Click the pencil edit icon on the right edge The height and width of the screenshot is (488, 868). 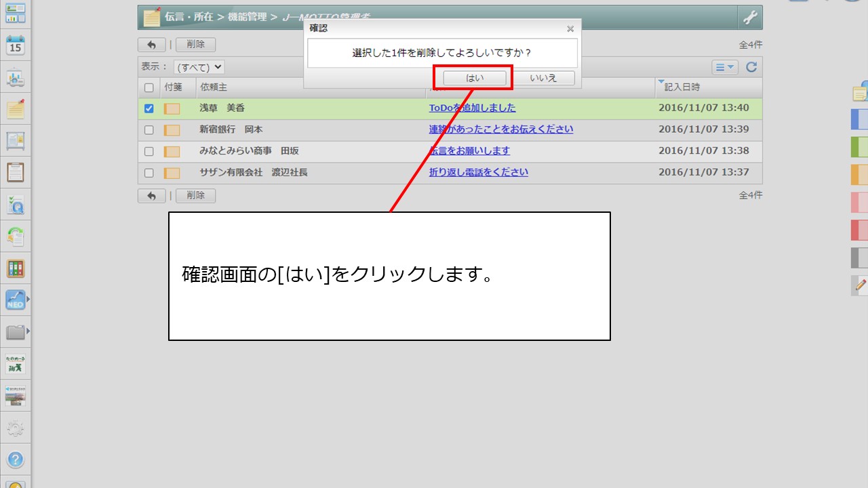(x=860, y=285)
